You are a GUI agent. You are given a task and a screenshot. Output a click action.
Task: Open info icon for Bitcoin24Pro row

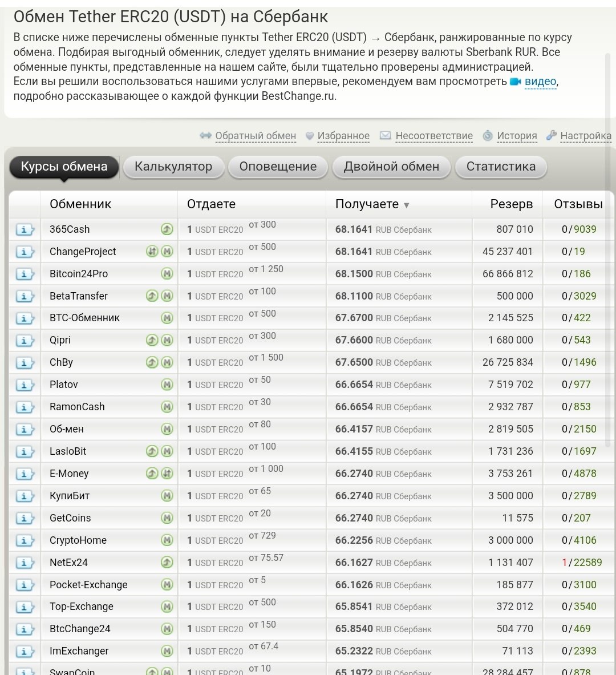[25, 274]
